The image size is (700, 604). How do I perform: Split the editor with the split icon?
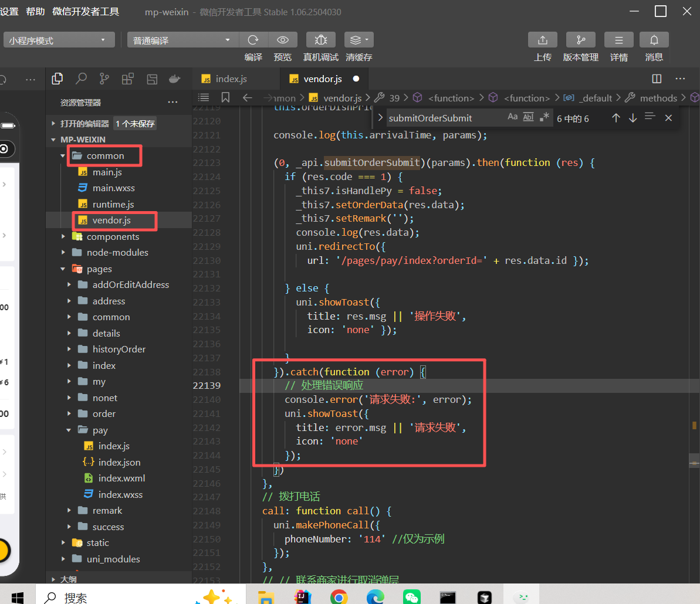656,79
